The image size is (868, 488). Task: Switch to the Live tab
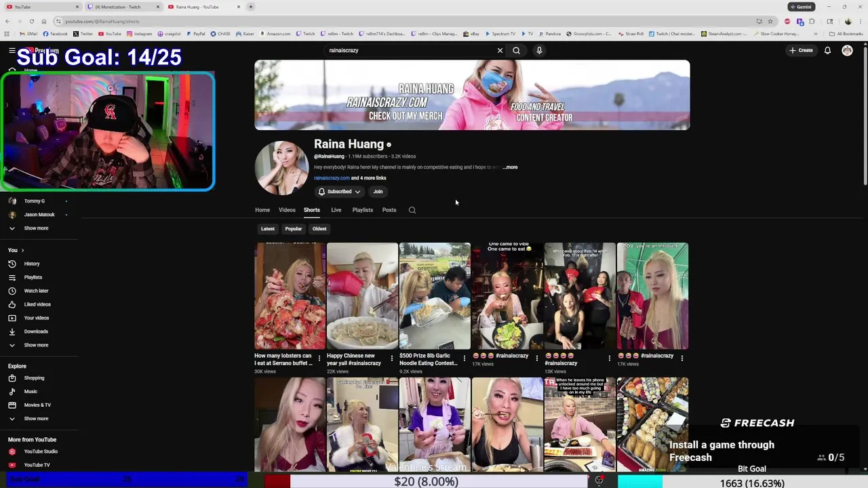pos(336,210)
